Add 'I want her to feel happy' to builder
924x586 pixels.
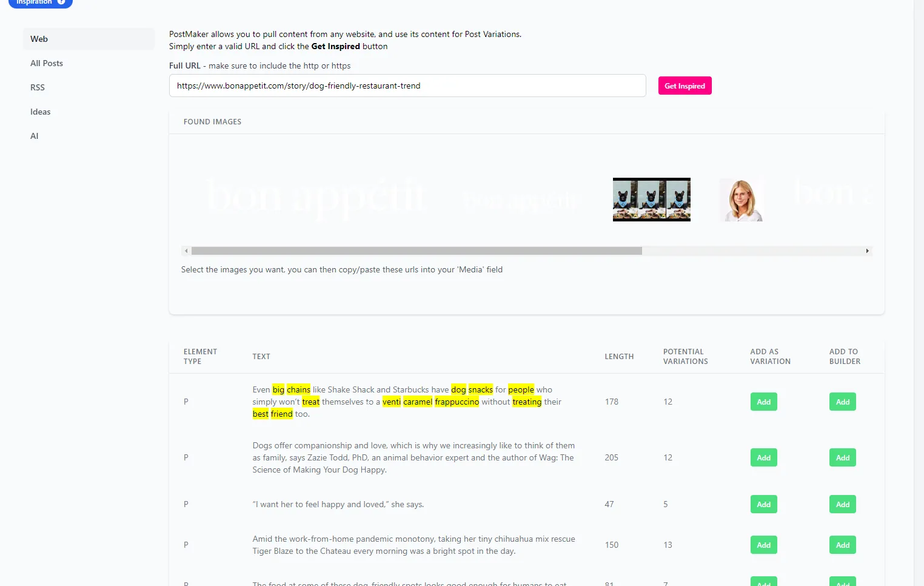(843, 504)
